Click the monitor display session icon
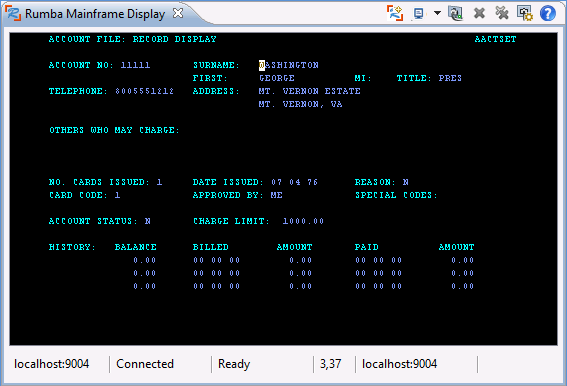Screen dimensions: 567x386 point(419,14)
